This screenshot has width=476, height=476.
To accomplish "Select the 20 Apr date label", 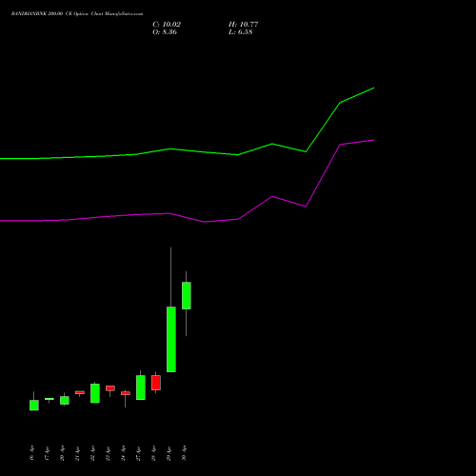I will tap(62, 453).
